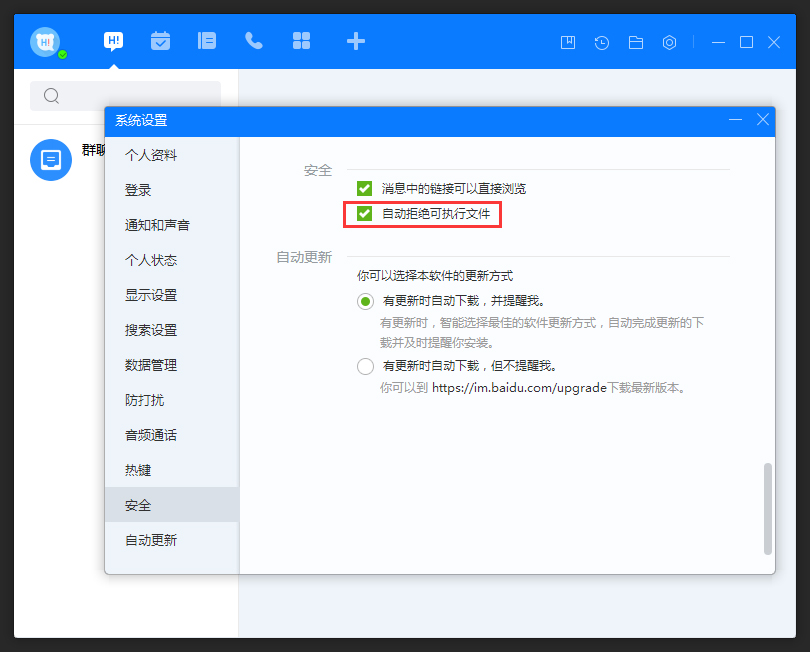Open the phone calls icon

tap(254, 41)
